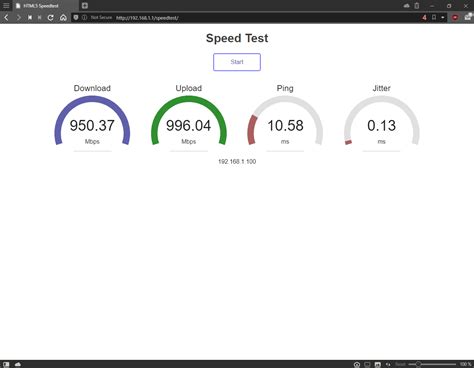
Task: Click the Ping label
Action: pos(285,88)
